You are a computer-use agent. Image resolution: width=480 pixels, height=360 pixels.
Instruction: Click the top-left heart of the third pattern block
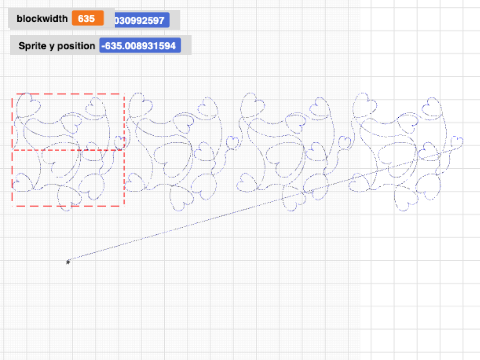pos(252,104)
